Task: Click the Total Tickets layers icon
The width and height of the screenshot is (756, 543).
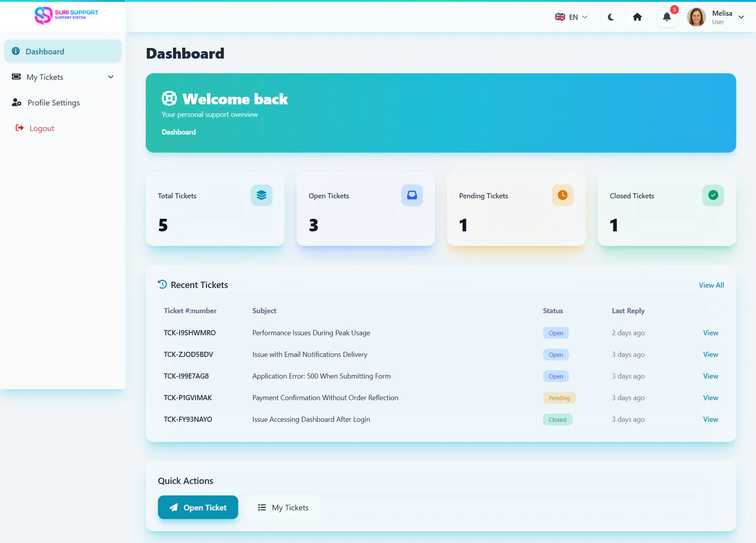Action: coord(261,195)
